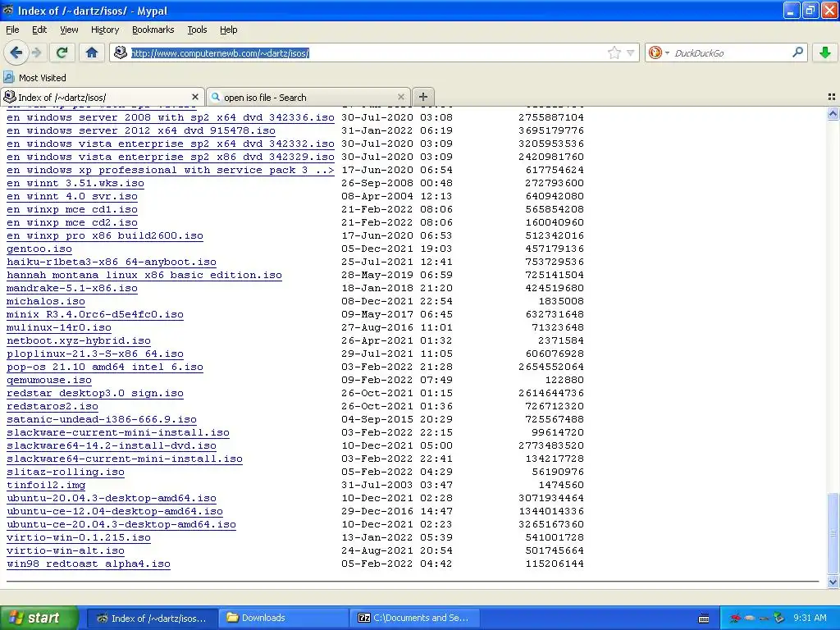
Task: Click the Mypal 'Index of /~dartz/isos' taskbar button
Action: click(152, 618)
